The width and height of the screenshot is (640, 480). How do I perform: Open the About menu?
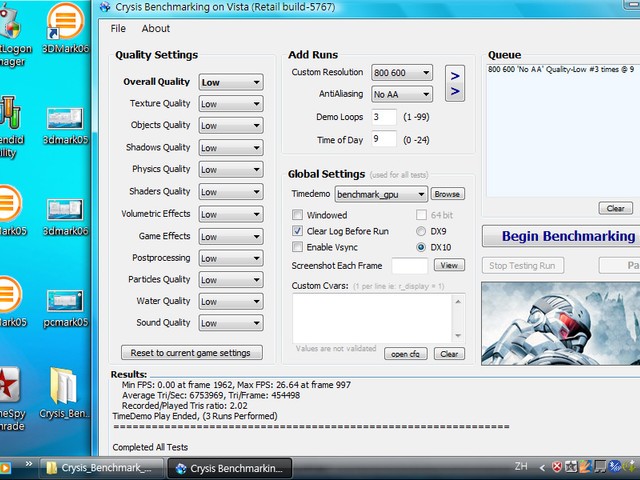pos(156,29)
